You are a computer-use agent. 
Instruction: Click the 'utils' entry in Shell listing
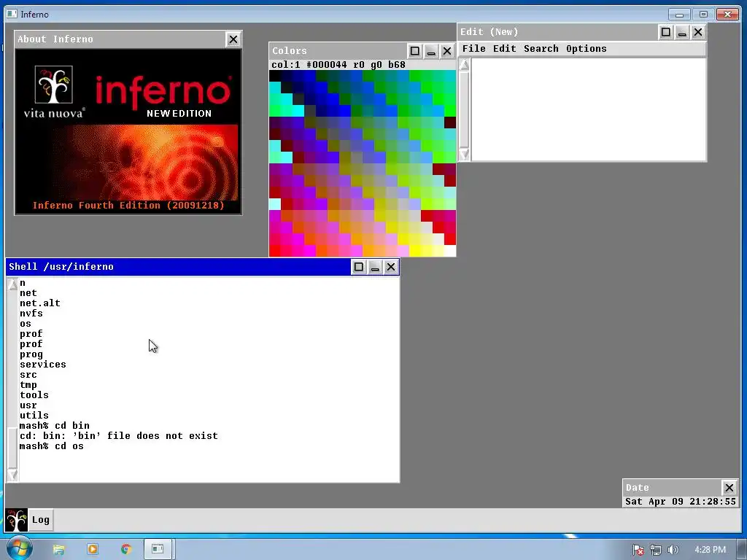[34, 415]
